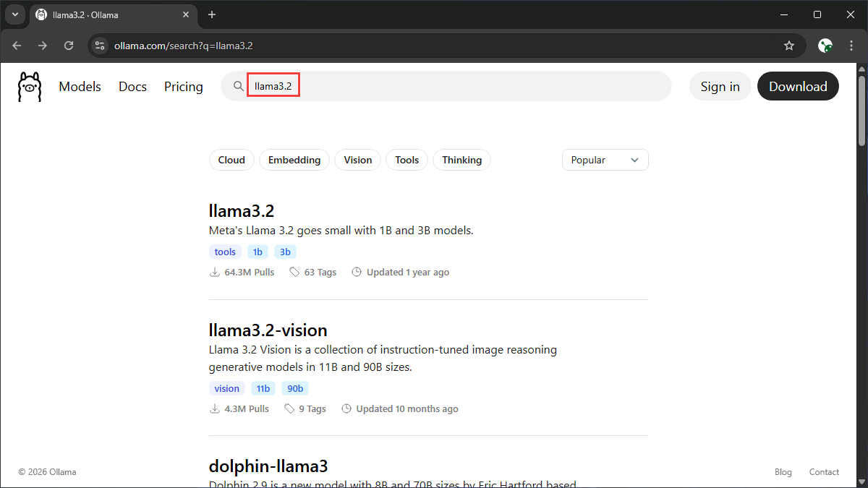Image resolution: width=868 pixels, height=488 pixels.
Task: Go back with browser back arrow
Action: 17,46
